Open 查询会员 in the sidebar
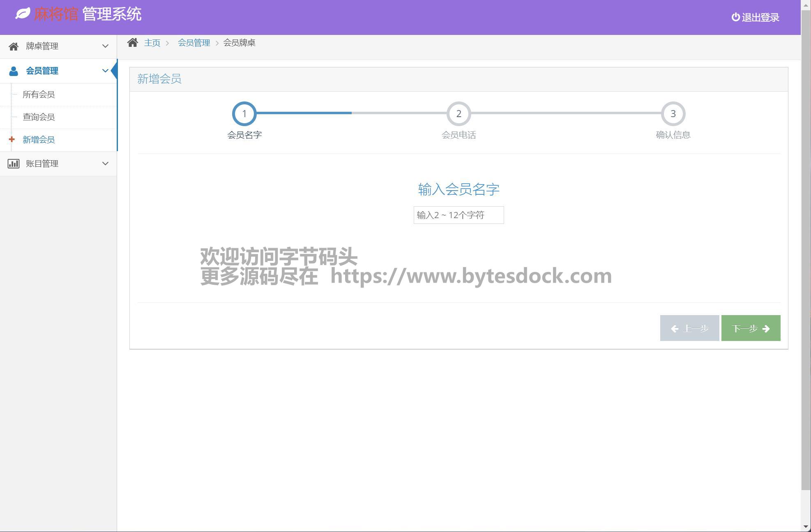 pyautogui.click(x=39, y=117)
